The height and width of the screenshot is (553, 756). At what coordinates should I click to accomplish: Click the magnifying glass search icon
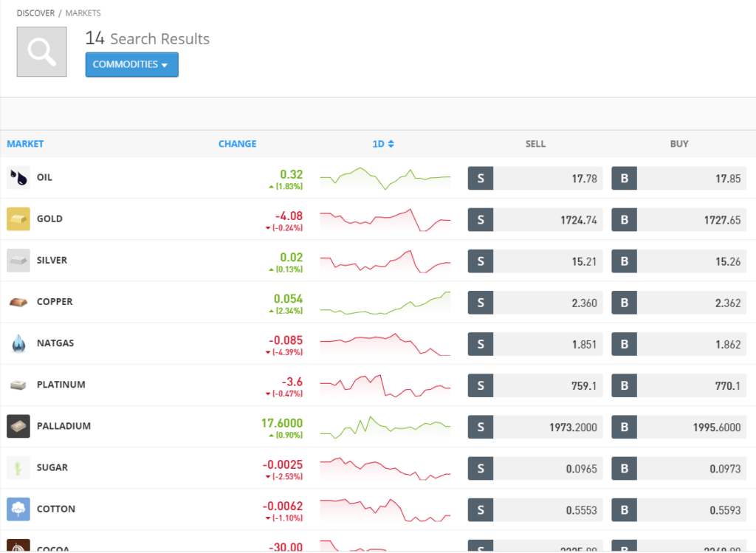(x=42, y=52)
